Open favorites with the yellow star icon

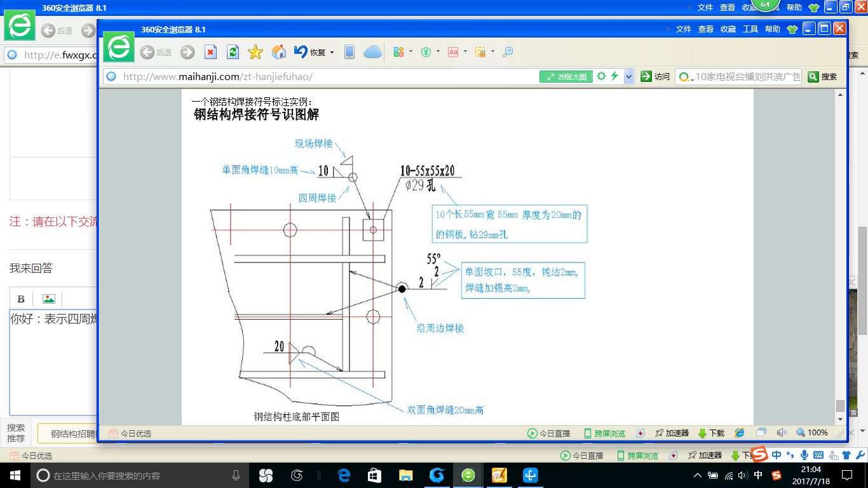(255, 52)
